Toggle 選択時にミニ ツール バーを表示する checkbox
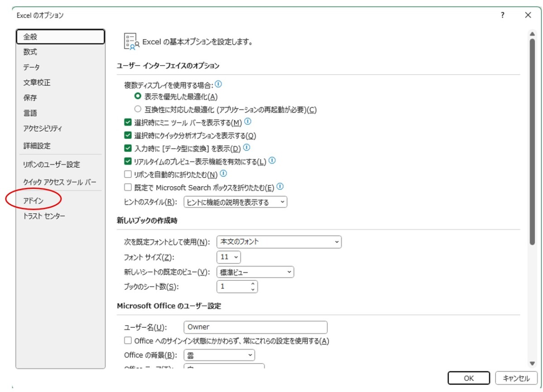 pos(128,123)
